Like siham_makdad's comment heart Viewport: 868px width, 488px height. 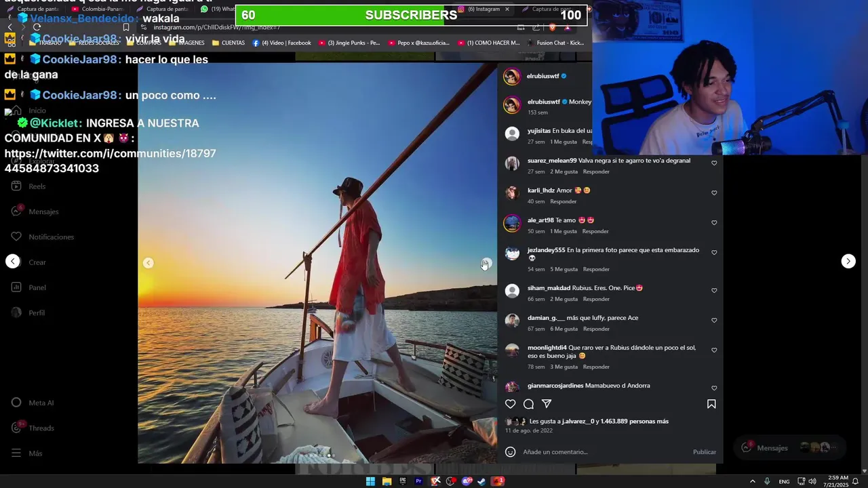(x=714, y=290)
